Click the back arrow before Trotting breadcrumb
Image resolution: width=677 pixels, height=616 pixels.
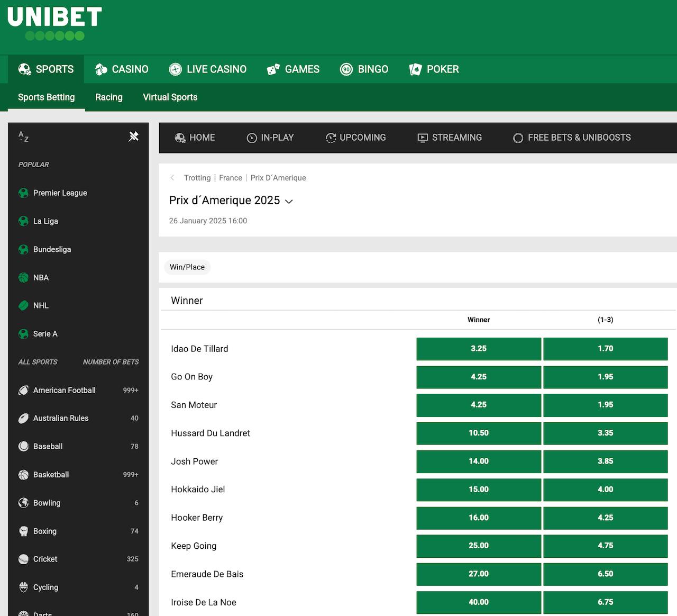(172, 178)
